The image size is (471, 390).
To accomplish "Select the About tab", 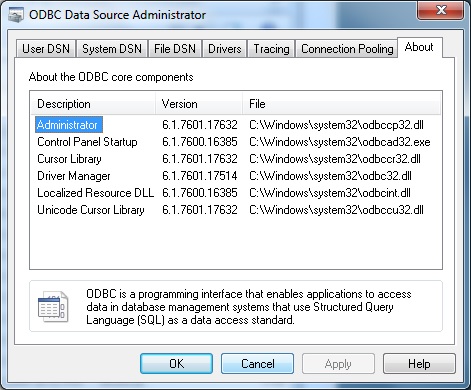I will pos(419,47).
